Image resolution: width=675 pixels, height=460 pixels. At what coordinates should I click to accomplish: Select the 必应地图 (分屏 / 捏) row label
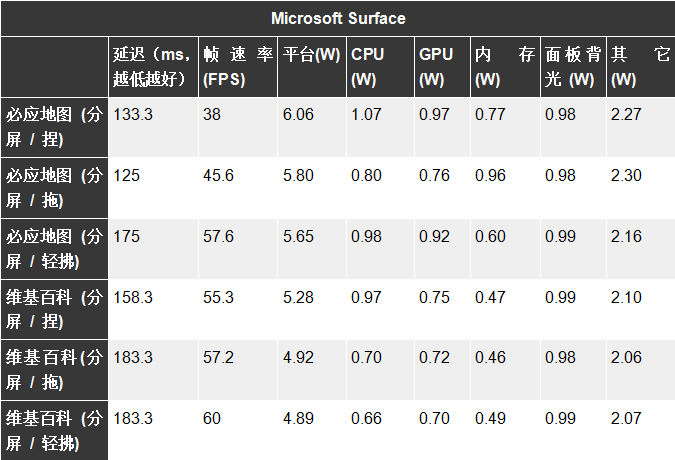(x=54, y=126)
